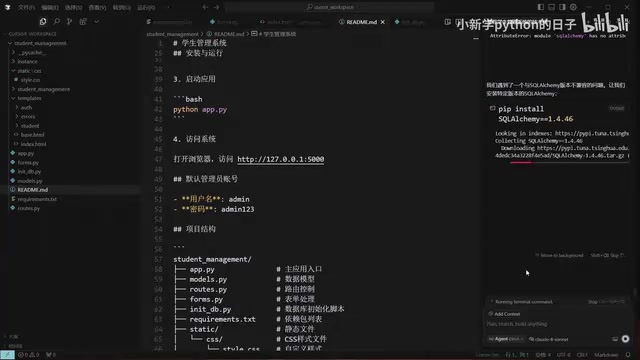
Task: Click the errors and warnings status bar count
Action: (29, 355)
